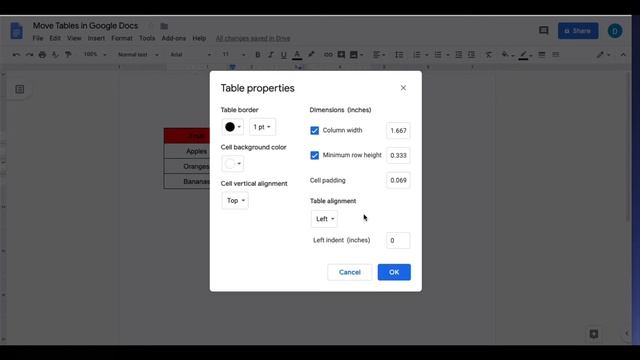
Task: Click the Insert image icon
Action: pos(354,54)
